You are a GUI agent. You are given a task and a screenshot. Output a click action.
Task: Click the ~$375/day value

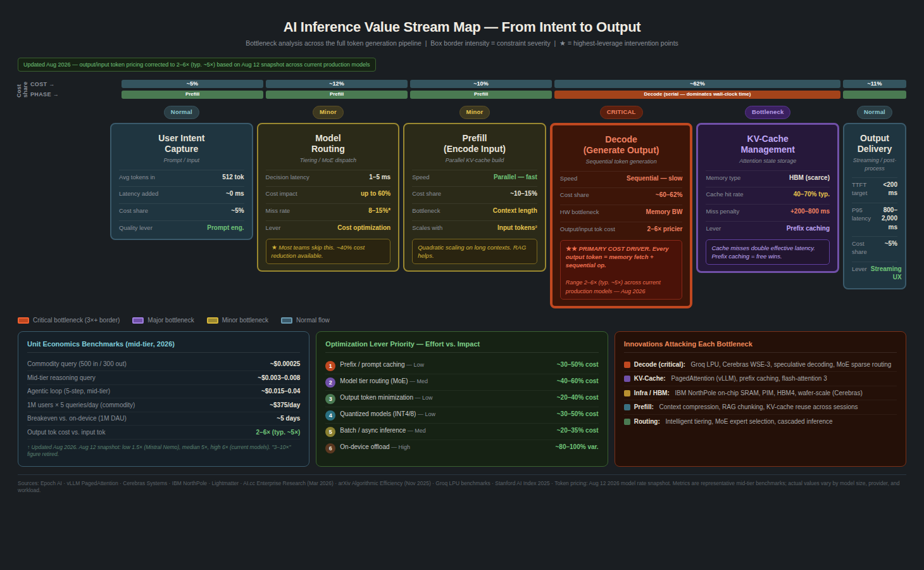(x=285, y=405)
